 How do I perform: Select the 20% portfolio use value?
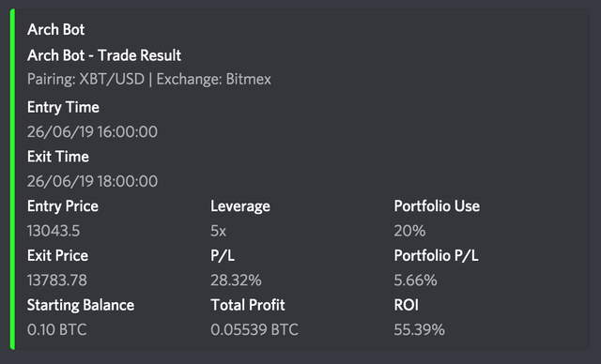pyautogui.click(x=409, y=231)
